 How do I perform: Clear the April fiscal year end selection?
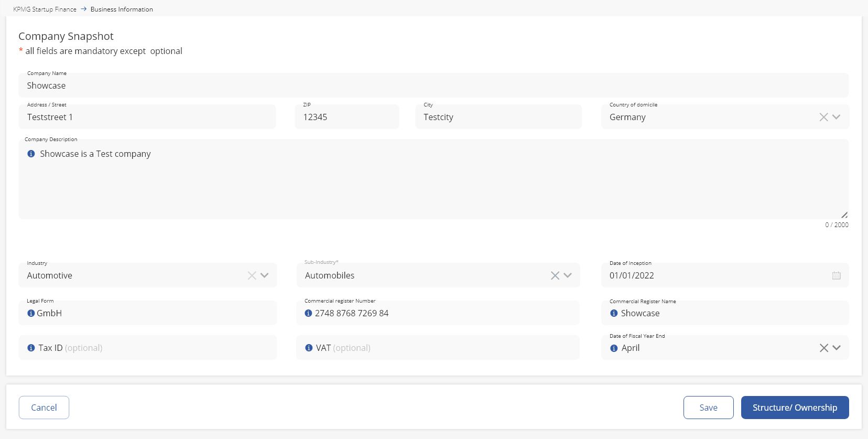823,348
